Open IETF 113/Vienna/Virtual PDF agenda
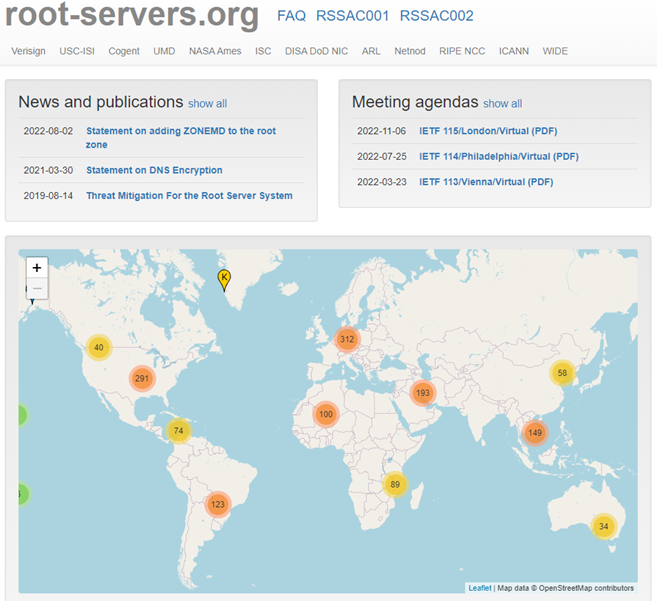 (486, 182)
